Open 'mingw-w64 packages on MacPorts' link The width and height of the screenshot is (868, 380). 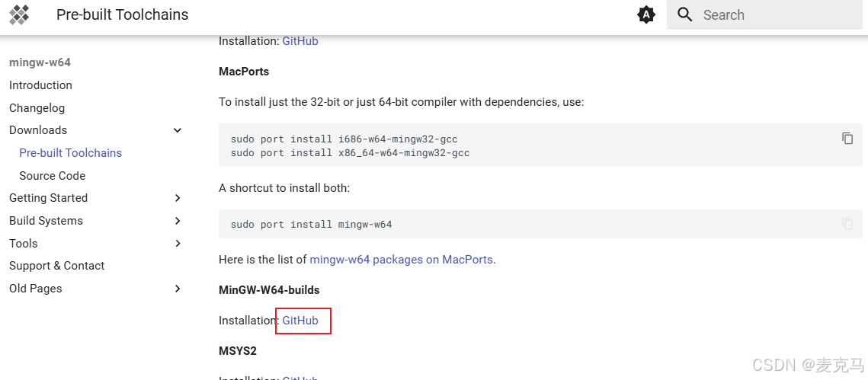pyautogui.click(x=401, y=260)
